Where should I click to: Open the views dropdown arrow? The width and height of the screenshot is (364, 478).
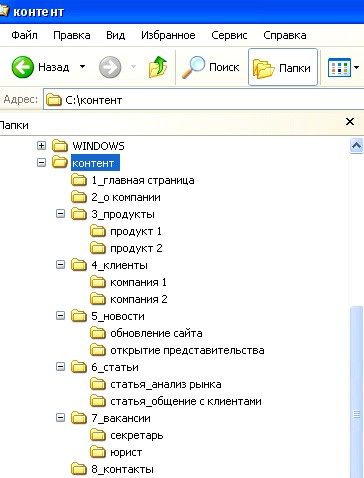pyautogui.click(x=357, y=68)
